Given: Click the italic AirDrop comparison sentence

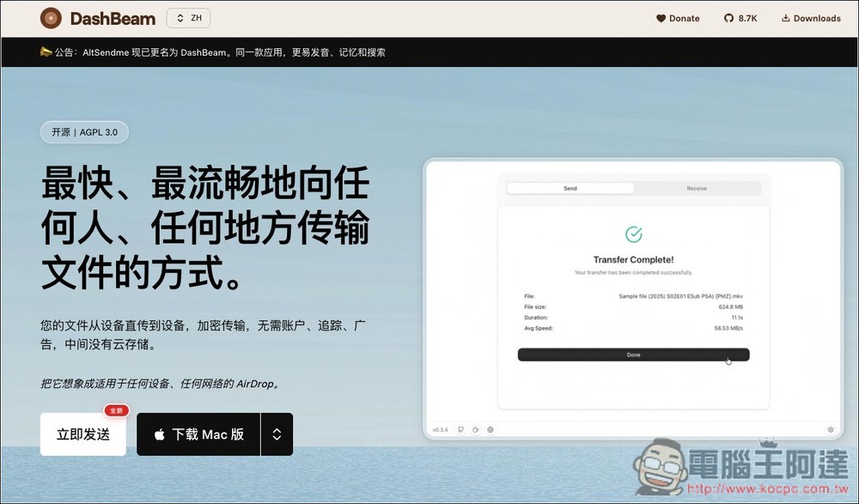Looking at the screenshot, I should tap(161, 384).
